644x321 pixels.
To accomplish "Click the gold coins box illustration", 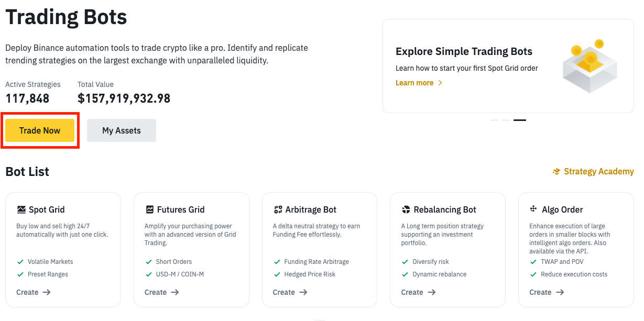I will click(587, 66).
